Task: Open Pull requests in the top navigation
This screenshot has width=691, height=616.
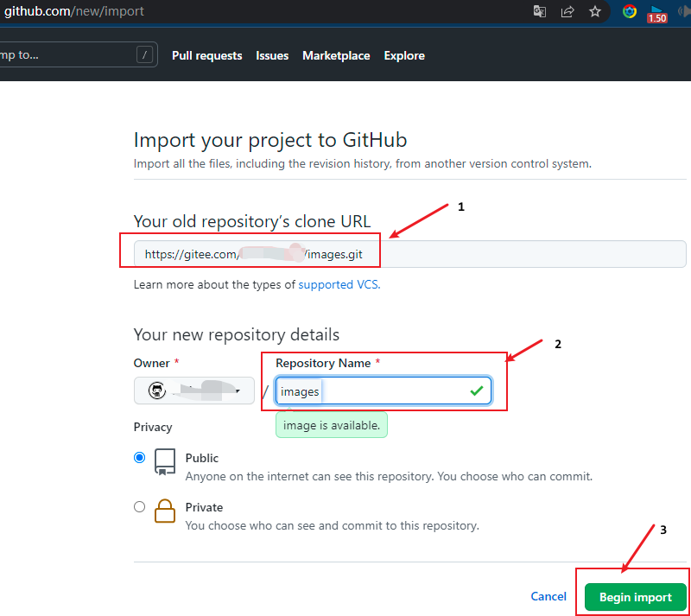Action: [206, 55]
